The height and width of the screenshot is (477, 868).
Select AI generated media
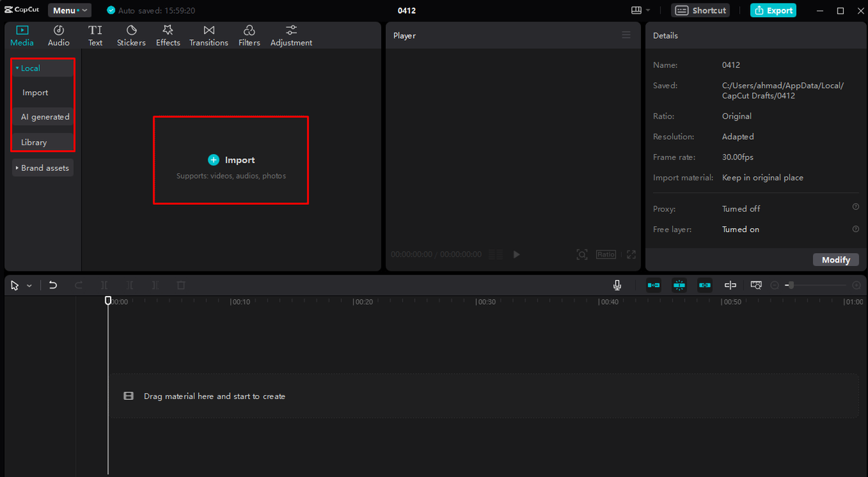click(43, 117)
